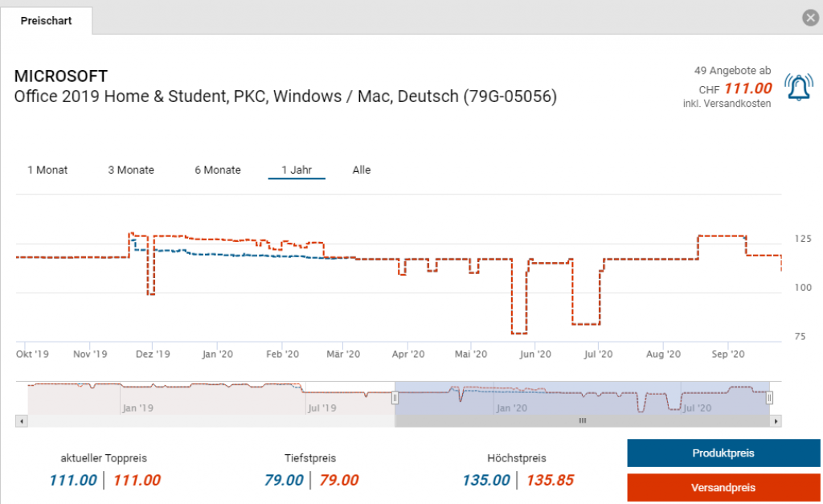Click the price alert bell icon
Screen dimensions: 823x504
(798, 88)
